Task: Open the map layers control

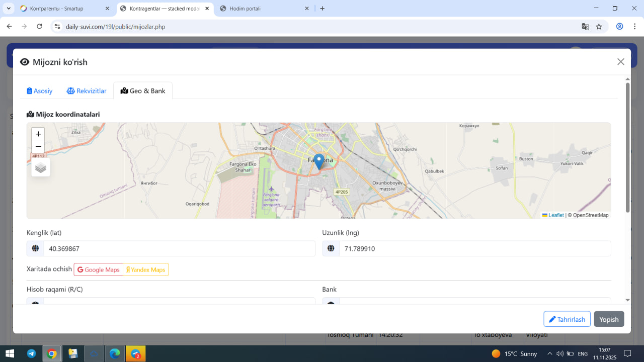Action: (41, 168)
